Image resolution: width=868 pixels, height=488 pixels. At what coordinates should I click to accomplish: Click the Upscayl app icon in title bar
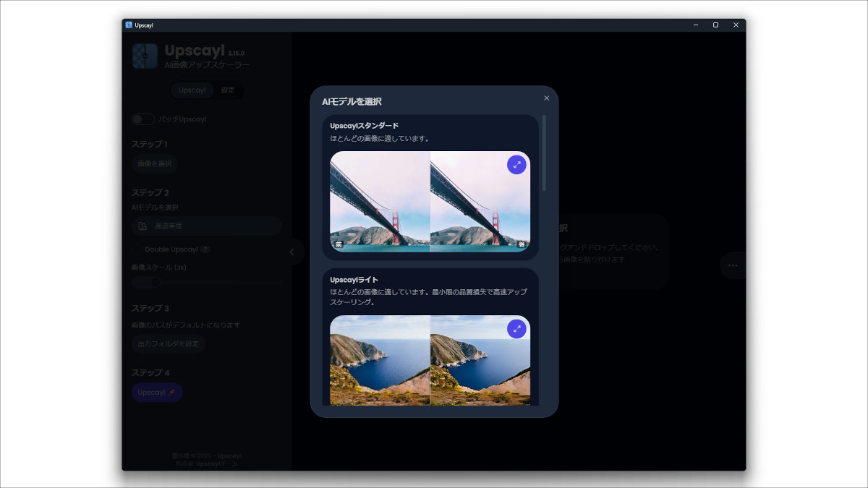[129, 25]
